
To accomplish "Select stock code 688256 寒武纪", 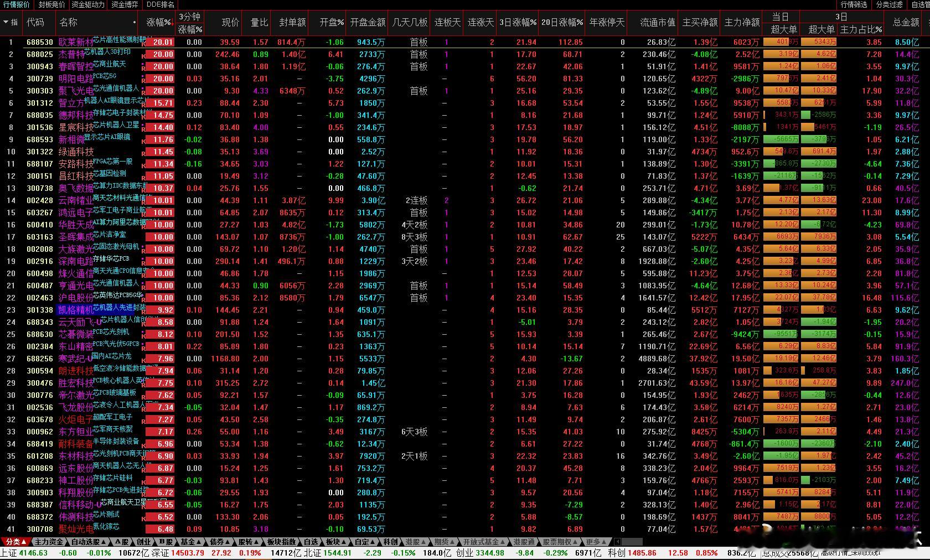I will tap(40, 359).
